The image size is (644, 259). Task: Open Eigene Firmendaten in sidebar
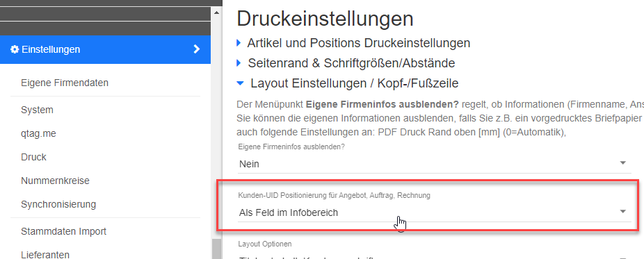pyautogui.click(x=65, y=83)
